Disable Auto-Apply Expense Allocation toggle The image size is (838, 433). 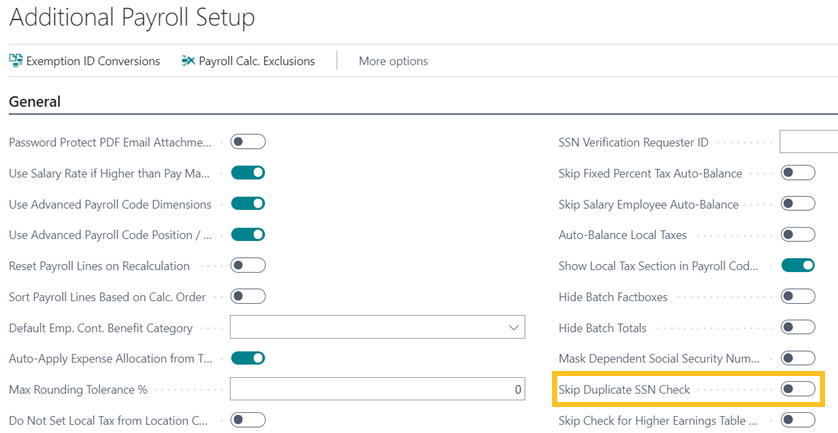click(x=248, y=358)
